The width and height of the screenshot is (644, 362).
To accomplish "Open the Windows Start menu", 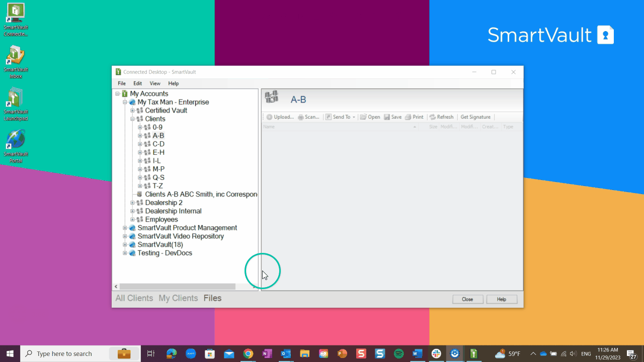I will 10,353.
